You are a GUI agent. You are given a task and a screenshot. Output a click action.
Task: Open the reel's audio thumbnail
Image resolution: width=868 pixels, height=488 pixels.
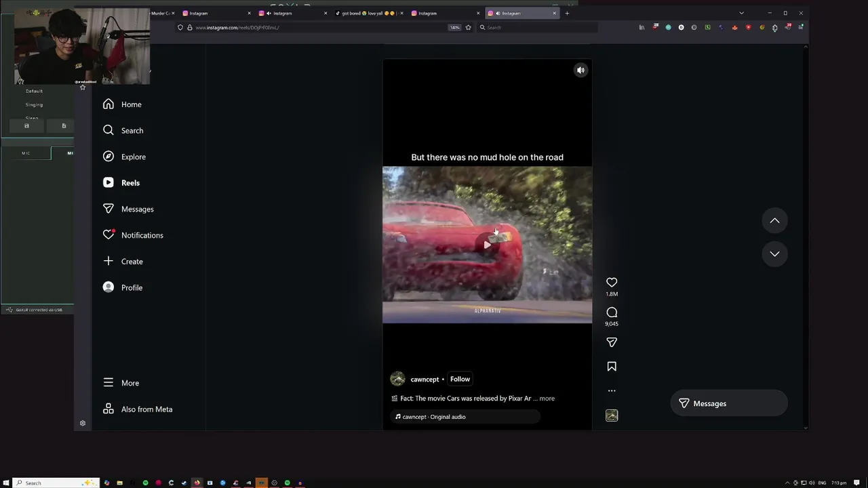612,415
